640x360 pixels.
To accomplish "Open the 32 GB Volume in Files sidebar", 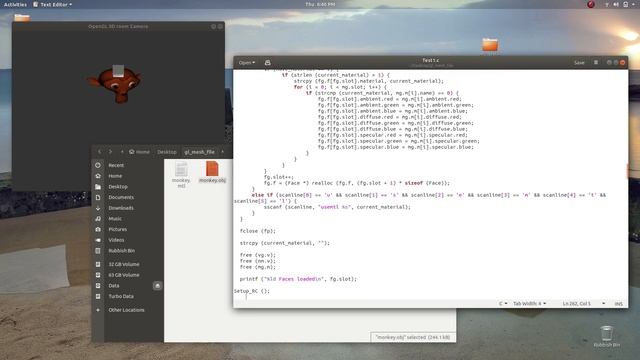I will tap(128, 264).
